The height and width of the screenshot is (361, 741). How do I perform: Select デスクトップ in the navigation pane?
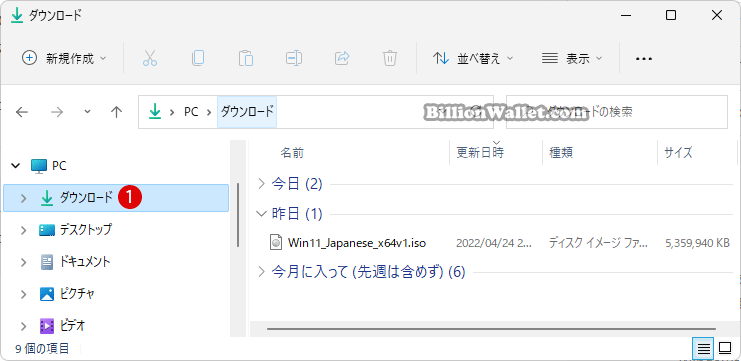pos(86,230)
